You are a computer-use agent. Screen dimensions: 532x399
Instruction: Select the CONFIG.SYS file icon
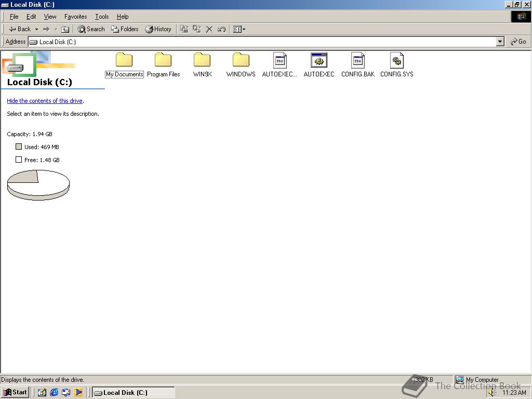point(396,60)
